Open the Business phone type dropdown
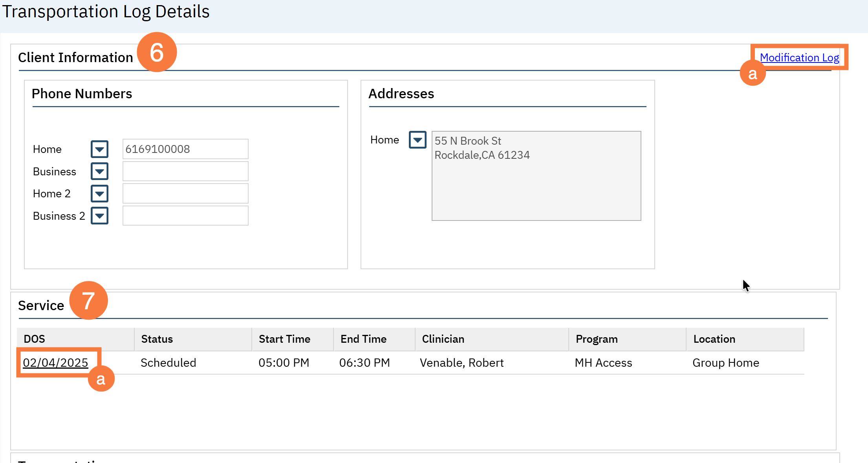 99,171
